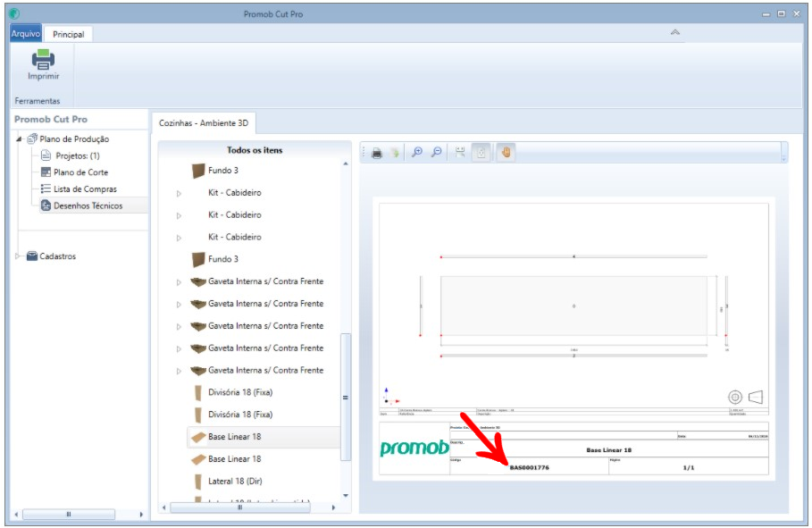The image size is (812, 528).
Task: Zoom in on the technical drawing
Action: 417,152
